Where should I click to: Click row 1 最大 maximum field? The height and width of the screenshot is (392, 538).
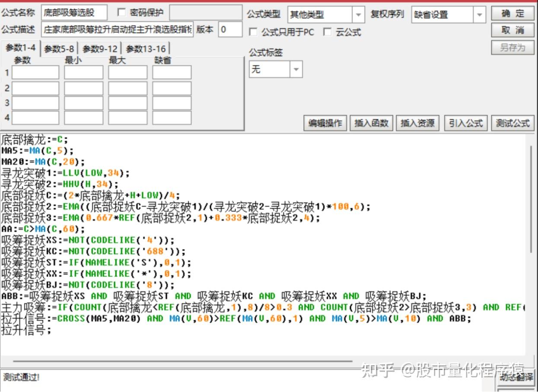coord(128,73)
